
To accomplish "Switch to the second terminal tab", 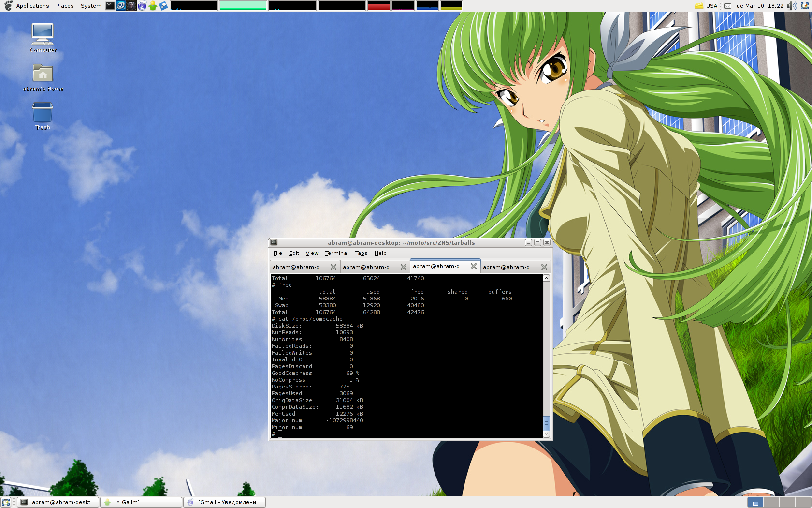I will (375, 267).
